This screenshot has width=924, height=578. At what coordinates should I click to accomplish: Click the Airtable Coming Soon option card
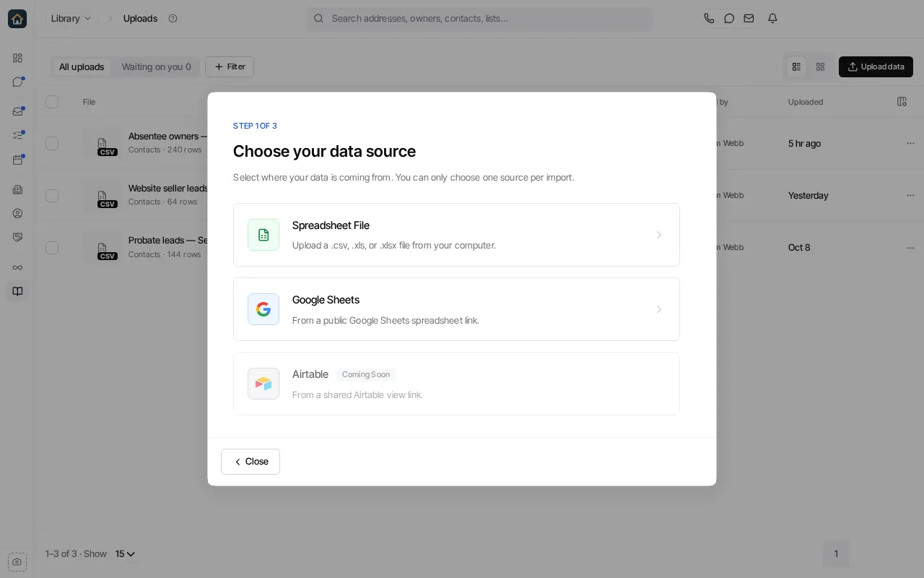pyautogui.click(x=456, y=384)
